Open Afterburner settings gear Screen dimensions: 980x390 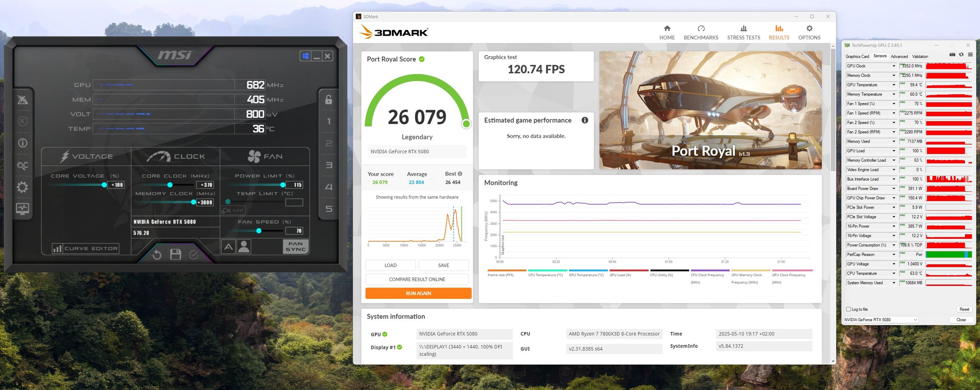22,187
